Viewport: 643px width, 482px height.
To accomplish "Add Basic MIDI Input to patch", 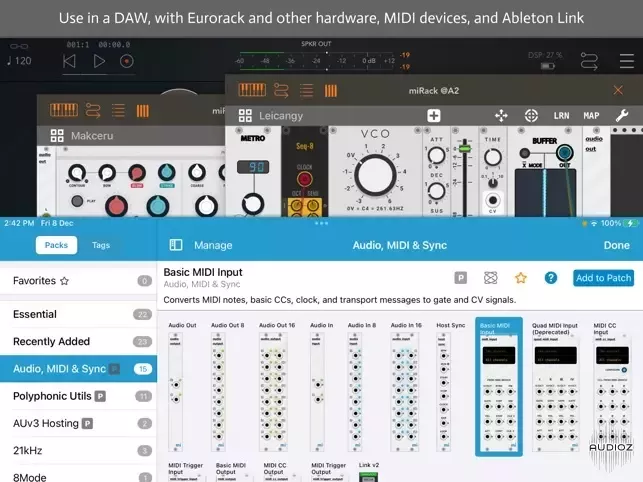I will [603, 278].
